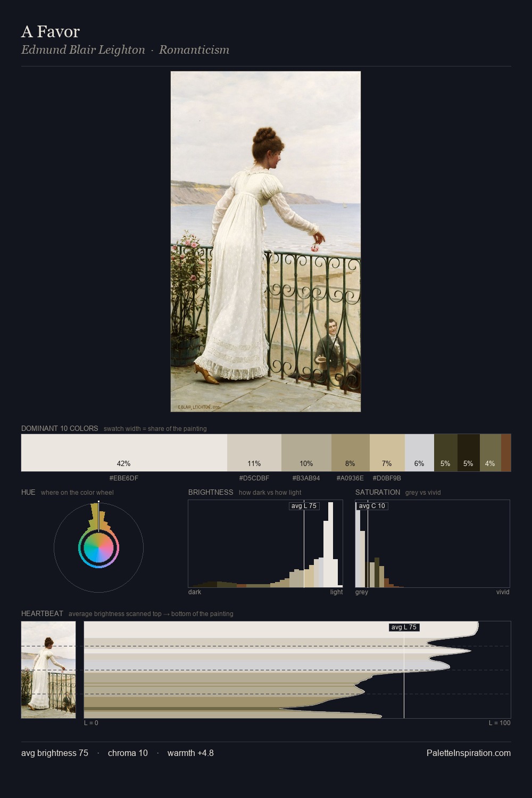
Task: Click the 'grey vs vivid' caption
Action: click(x=423, y=493)
